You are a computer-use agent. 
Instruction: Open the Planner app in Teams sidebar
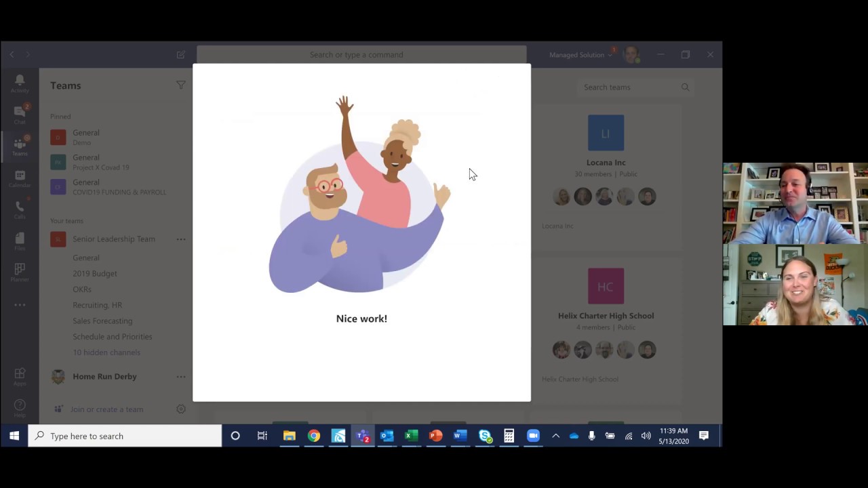[x=20, y=272]
